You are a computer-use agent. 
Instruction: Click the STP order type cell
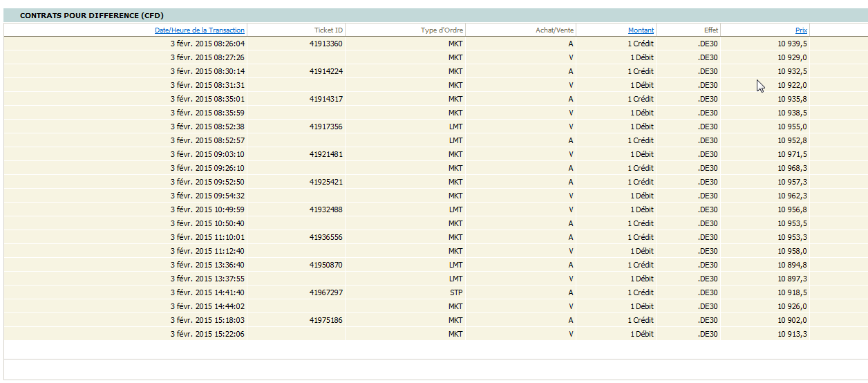[455, 292]
